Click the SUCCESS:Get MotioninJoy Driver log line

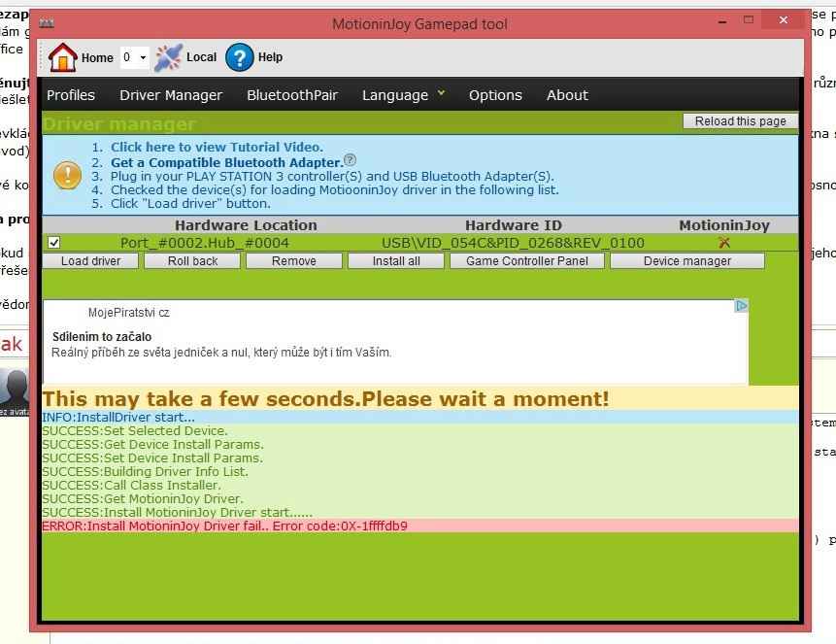(420, 498)
